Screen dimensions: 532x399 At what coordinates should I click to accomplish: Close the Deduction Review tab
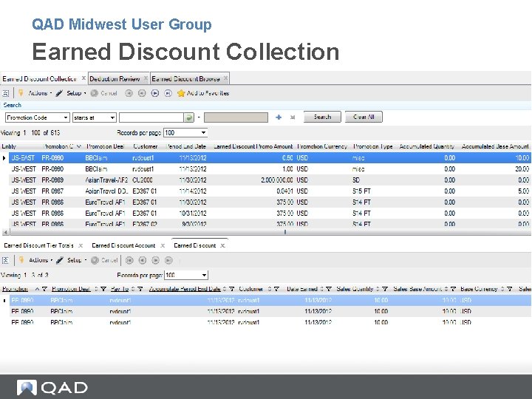(146, 78)
